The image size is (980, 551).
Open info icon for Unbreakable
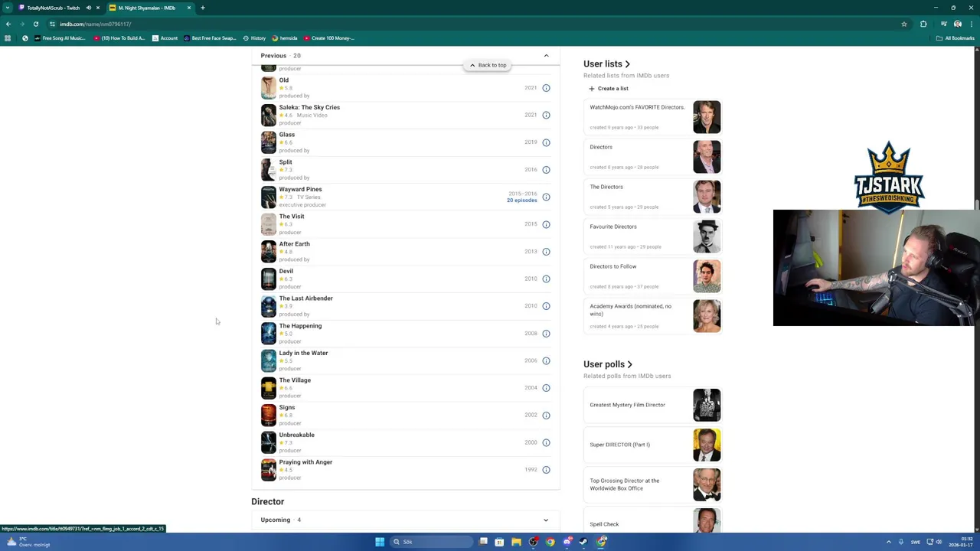pyautogui.click(x=546, y=442)
